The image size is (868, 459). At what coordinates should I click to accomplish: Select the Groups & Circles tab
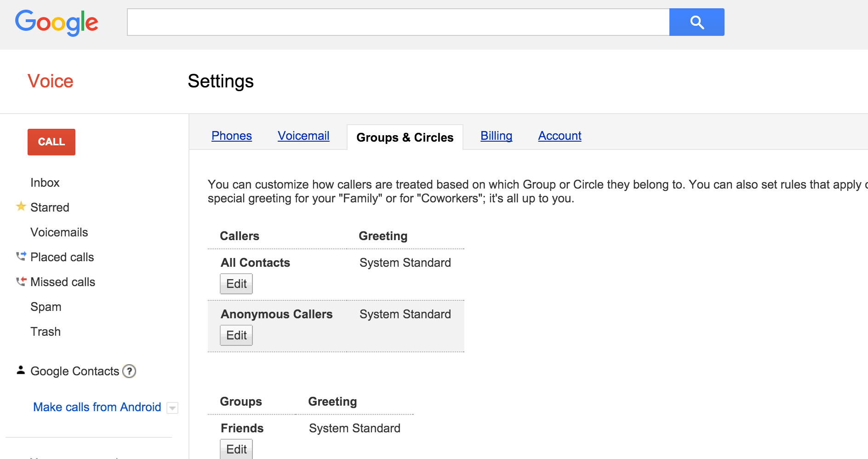405,138
